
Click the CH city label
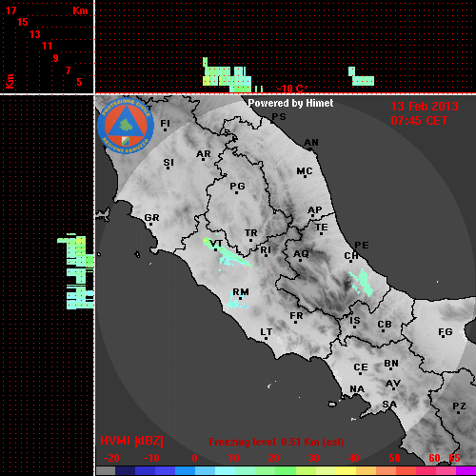(351, 256)
